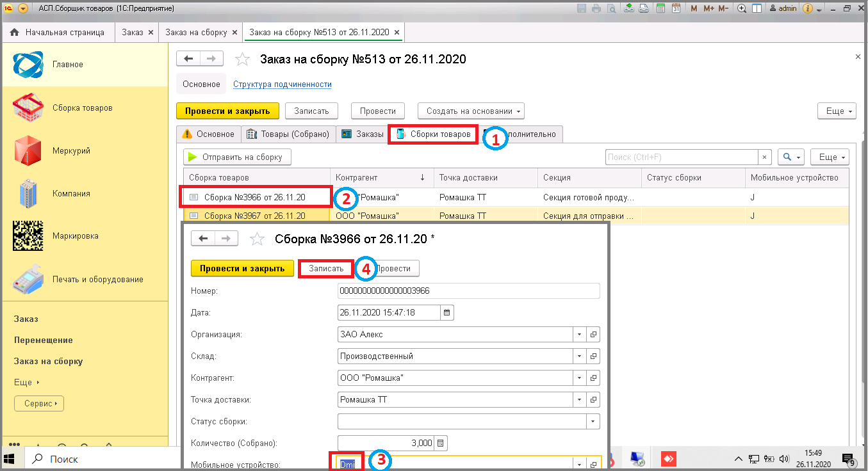Open the Сборки товаров tab
Viewport: 868px width, 471px height.
click(434, 134)
